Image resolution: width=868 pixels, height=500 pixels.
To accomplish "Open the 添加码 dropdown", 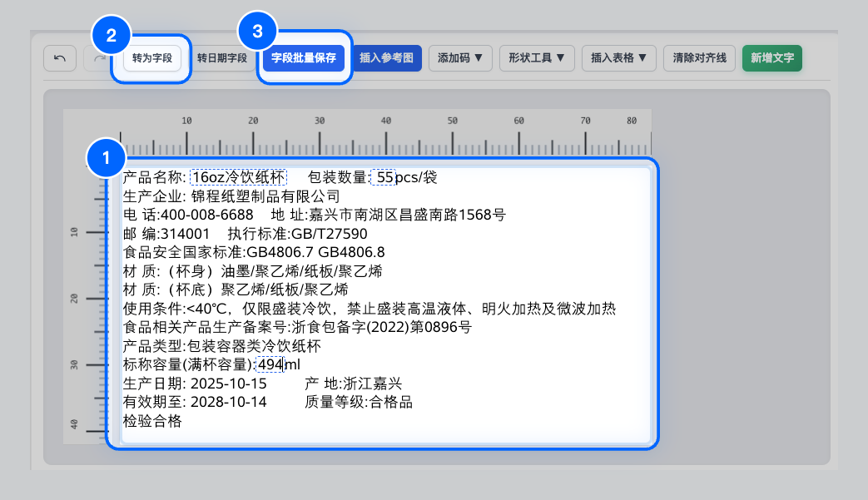I will coord(460,58).
